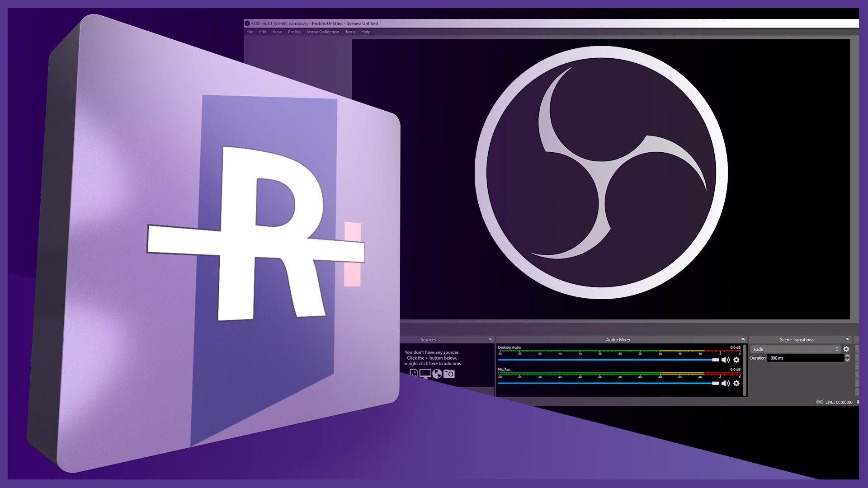Click the Mic/Aux "0.0 dB" value
Image resolution: width=868 pixels, height=488 pixels.
point(735,370)
